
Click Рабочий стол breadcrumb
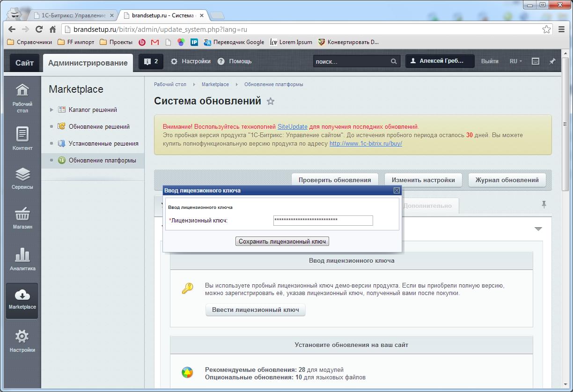(170, 84)
